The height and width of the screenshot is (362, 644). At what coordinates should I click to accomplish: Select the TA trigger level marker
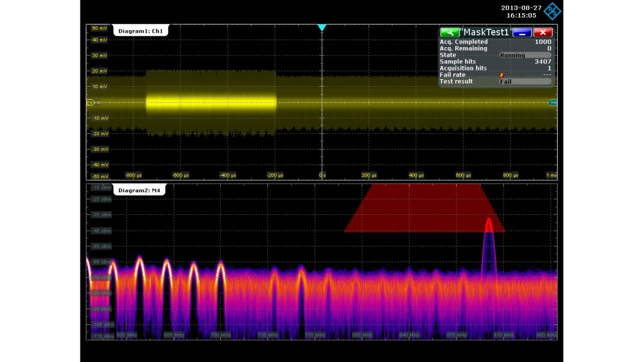(553, 102)
